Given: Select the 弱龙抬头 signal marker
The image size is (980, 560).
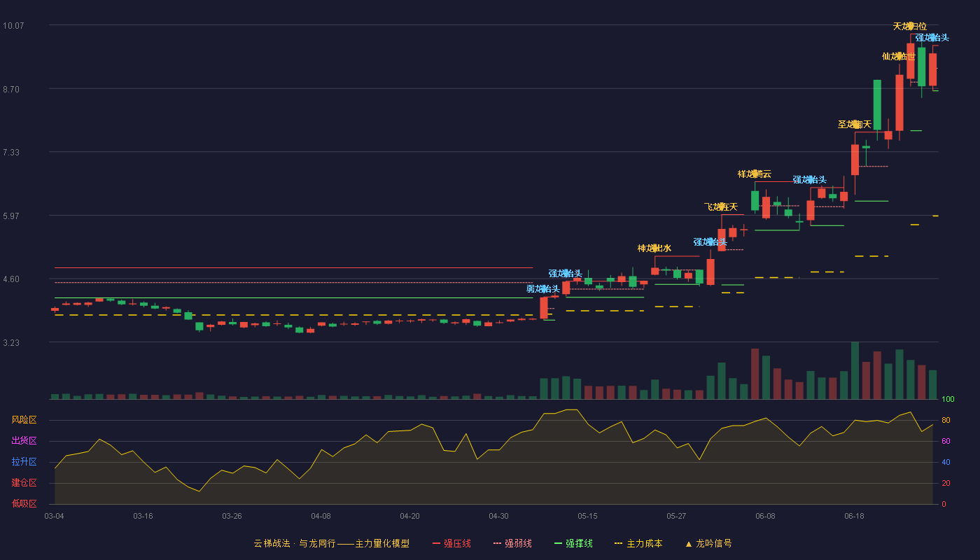Looking at the screenshot, I should [x=543, y=288].
